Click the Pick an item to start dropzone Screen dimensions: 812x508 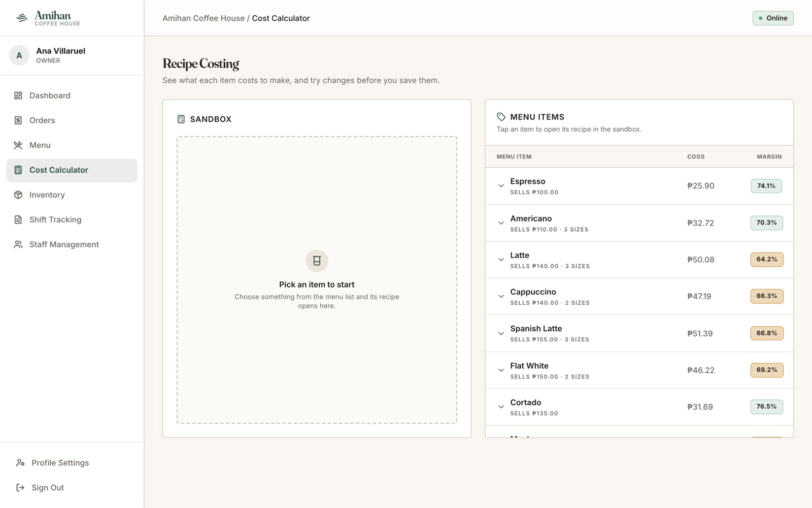coord(317,280)
